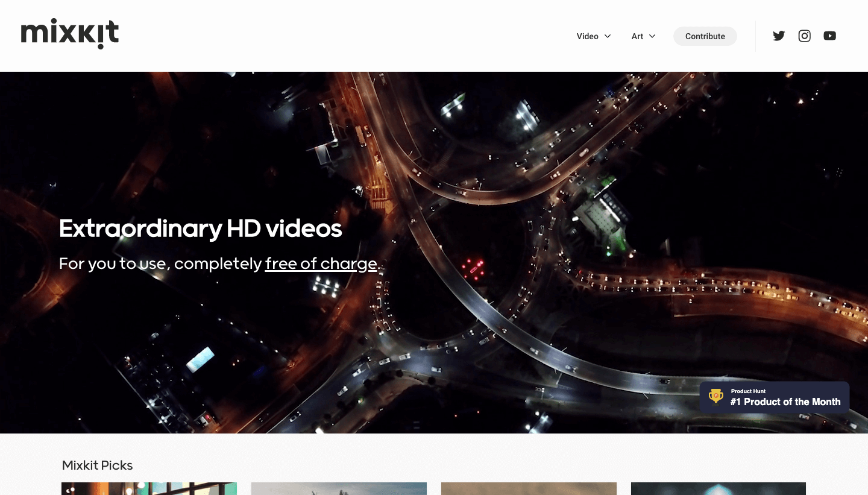The height and width of the screenshot is (495, 868).
Task: Open the warm interior lights video thumbnail
Action: coord(149,488)
